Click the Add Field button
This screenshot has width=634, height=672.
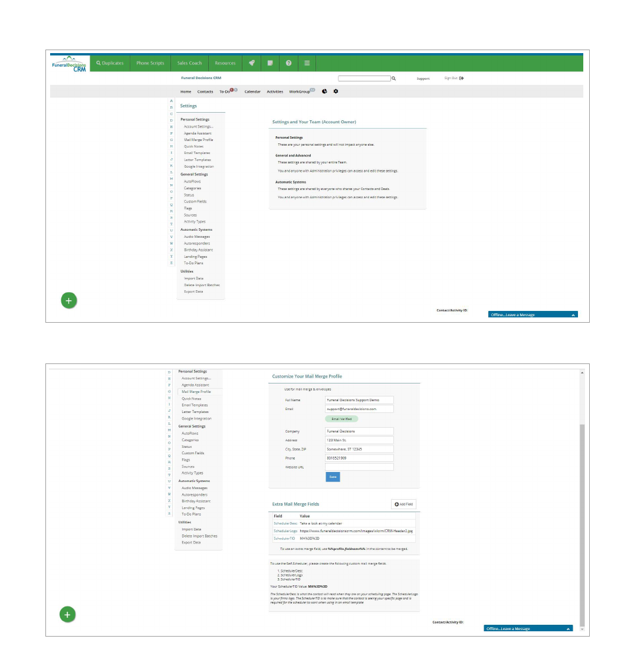pyautogui.click(x=404, y=504)
